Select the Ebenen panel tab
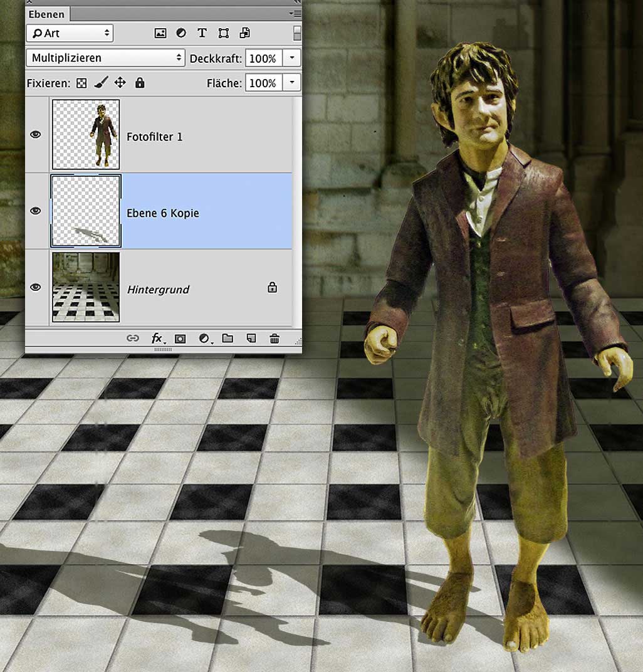Screen dimensions: 643x672 [46, 14]
